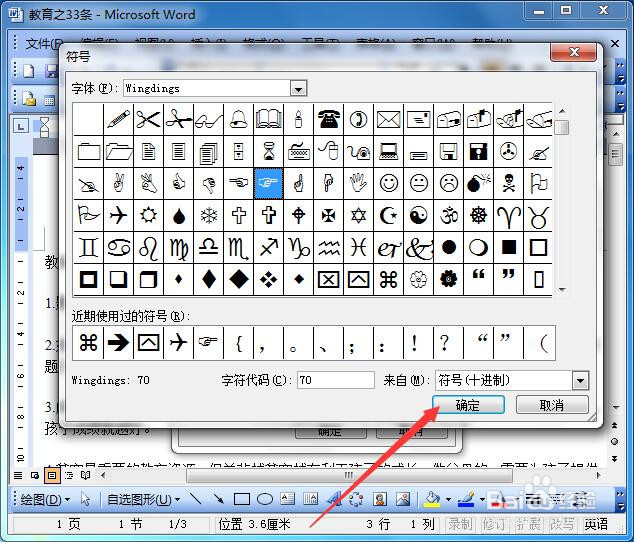Screen dimensions: 634x542
Task: Select the four-diamond cluster symbol
Action: 268,279
